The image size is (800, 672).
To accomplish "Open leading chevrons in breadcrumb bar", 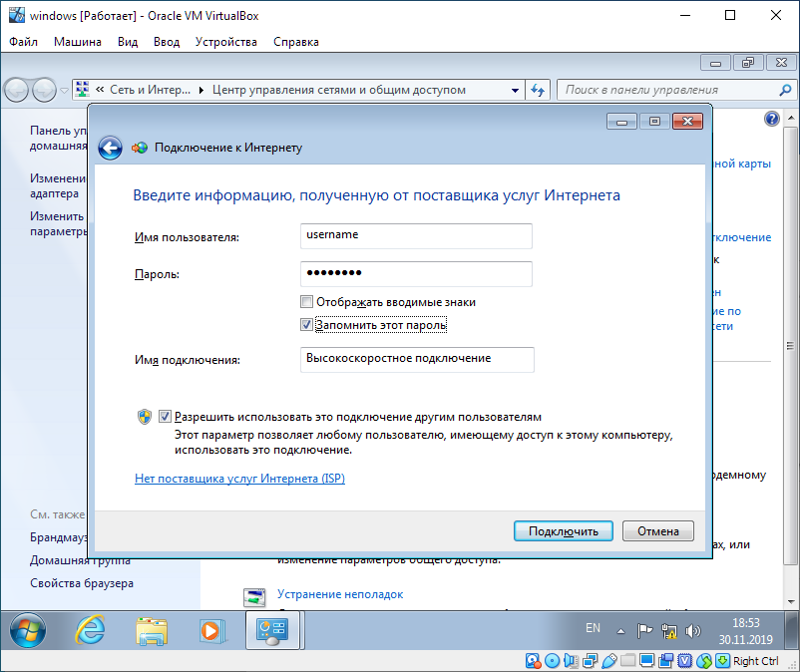I will 100,90.
